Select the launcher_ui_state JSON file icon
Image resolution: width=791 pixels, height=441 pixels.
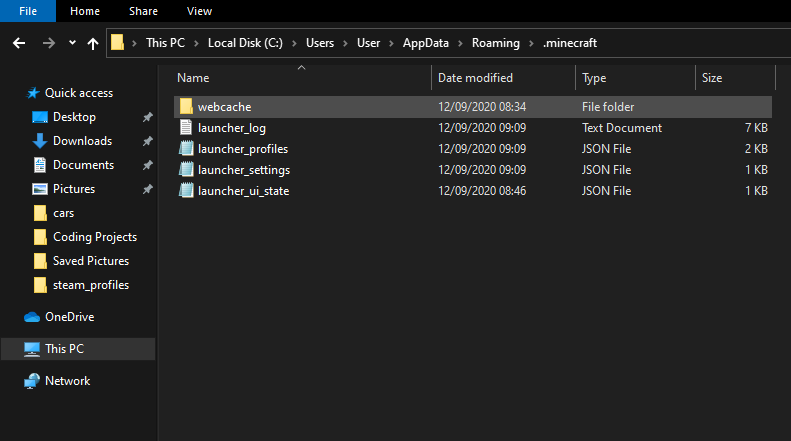coord(185,190)
